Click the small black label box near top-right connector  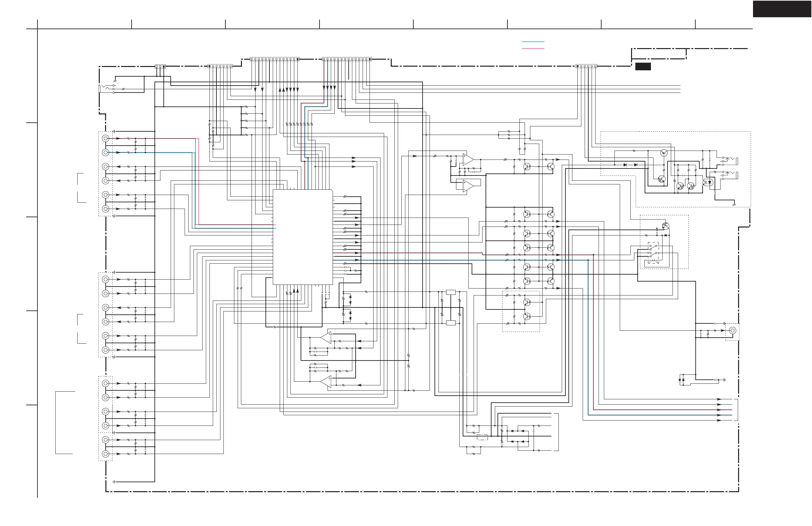(x=643, y=67)
